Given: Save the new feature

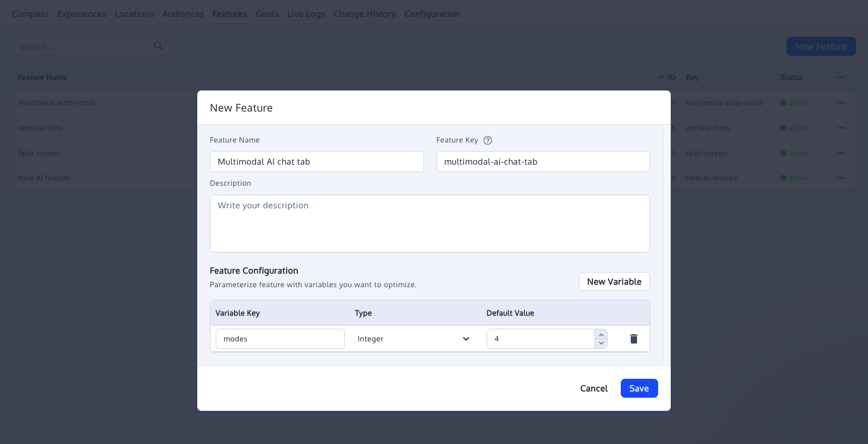Looking at the screenshot, I should tap(639, 388).
